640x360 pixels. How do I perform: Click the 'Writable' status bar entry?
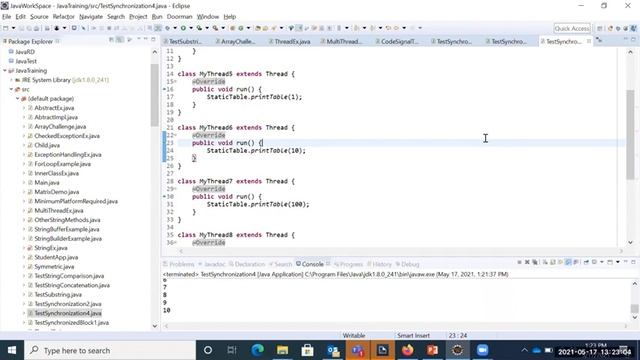click(354, 336)
